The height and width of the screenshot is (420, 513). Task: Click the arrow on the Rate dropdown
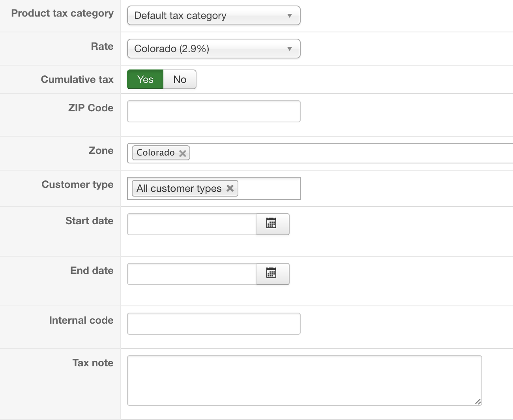click(x=290, y=49)
